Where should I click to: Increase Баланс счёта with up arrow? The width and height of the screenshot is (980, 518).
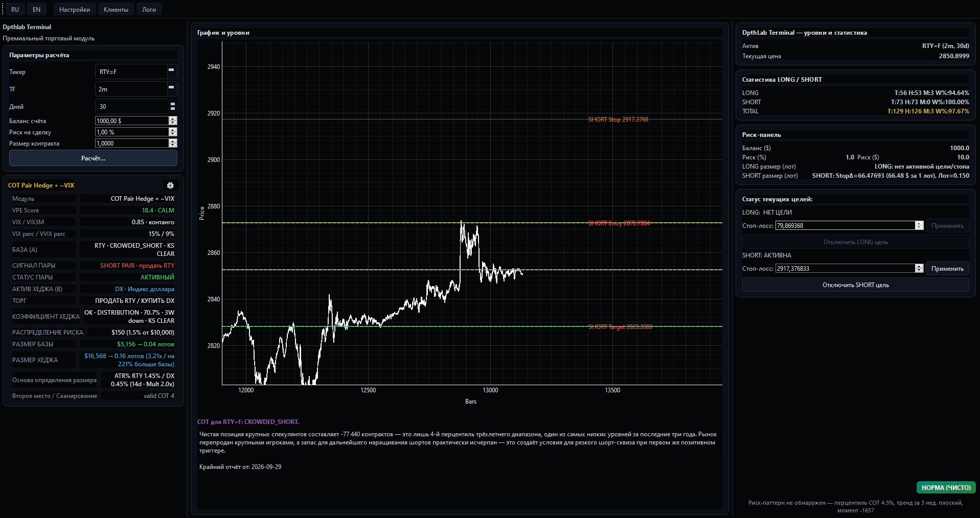click(173, 119)
